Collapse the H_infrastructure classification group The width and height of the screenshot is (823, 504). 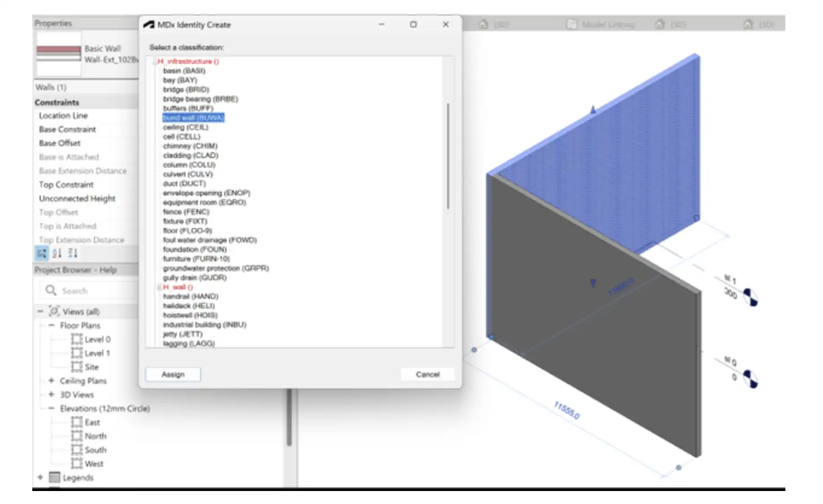(x=155, y=61)
